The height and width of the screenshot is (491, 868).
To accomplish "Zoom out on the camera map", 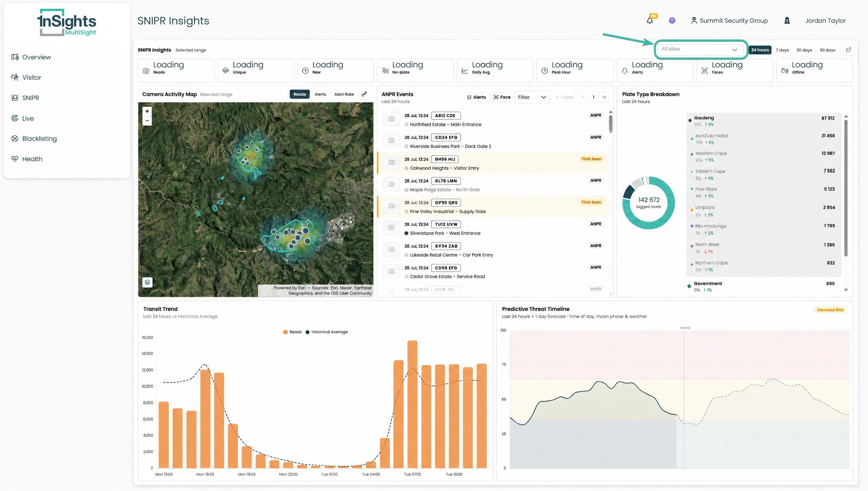I will point(147,121).
